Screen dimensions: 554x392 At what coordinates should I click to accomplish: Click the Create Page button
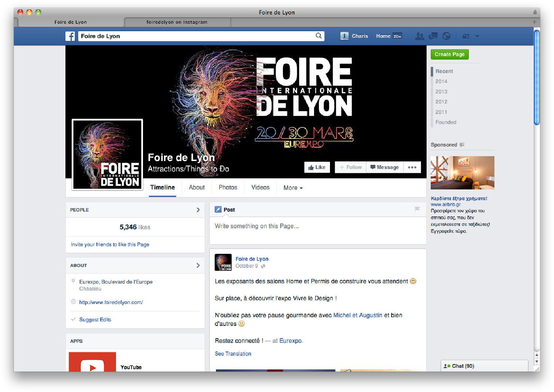click(449, 54)
